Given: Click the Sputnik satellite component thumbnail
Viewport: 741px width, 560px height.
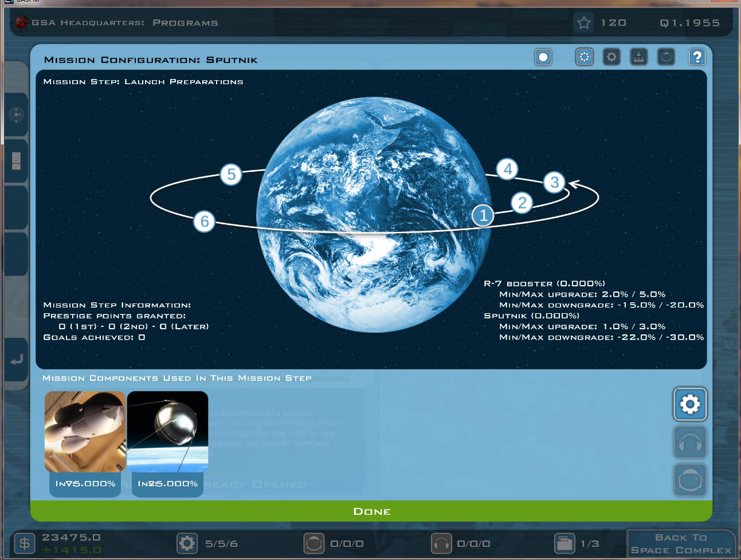Looking at the screenshot, I should click(167, 432).
